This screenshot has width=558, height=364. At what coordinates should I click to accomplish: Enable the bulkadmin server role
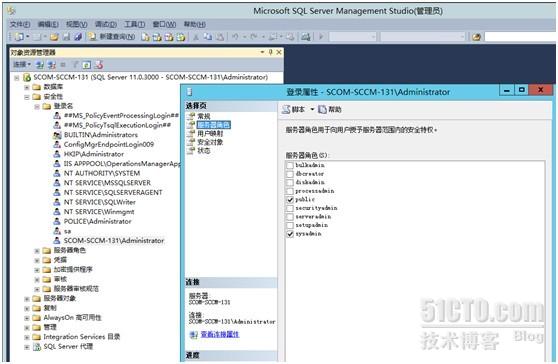pyautogui.click(x=290, y=165)
